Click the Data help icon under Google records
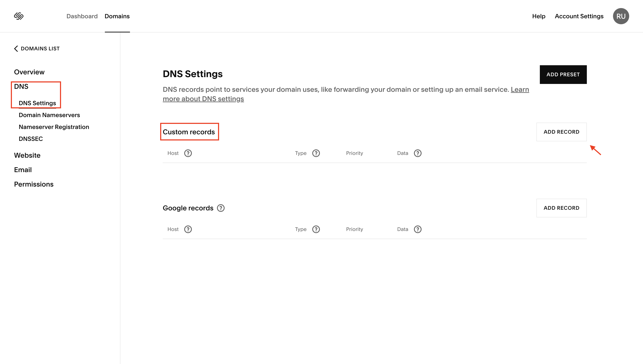Image resolution: width=643 pixels, height=364 pixels. click(418, 229)
